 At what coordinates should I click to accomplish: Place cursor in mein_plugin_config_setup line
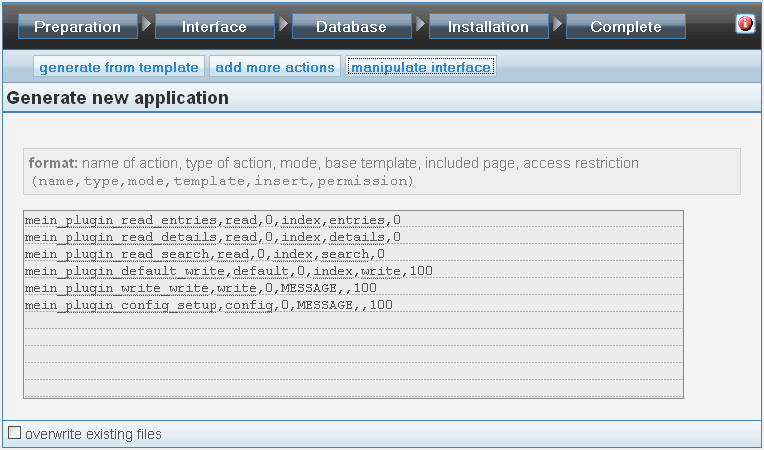pos(209,305)
